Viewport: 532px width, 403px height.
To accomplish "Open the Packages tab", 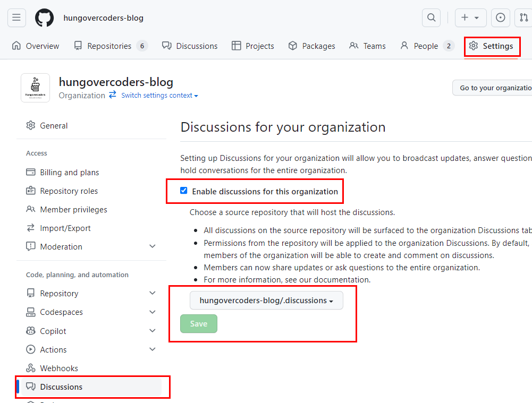I will pos(311,46).
